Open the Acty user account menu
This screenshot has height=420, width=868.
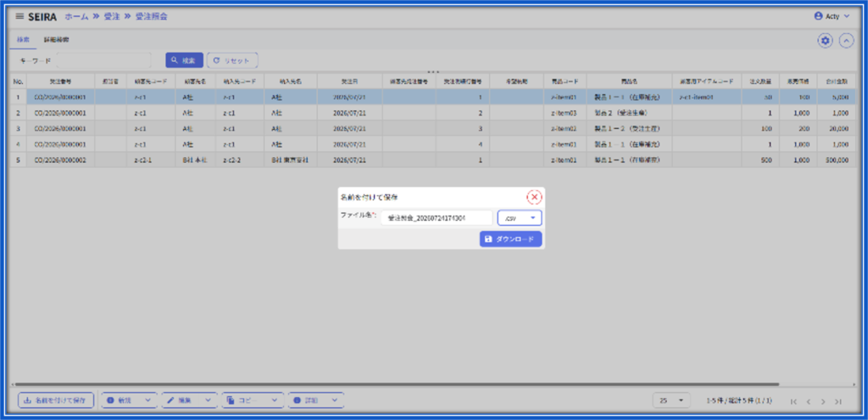(832, 17)
